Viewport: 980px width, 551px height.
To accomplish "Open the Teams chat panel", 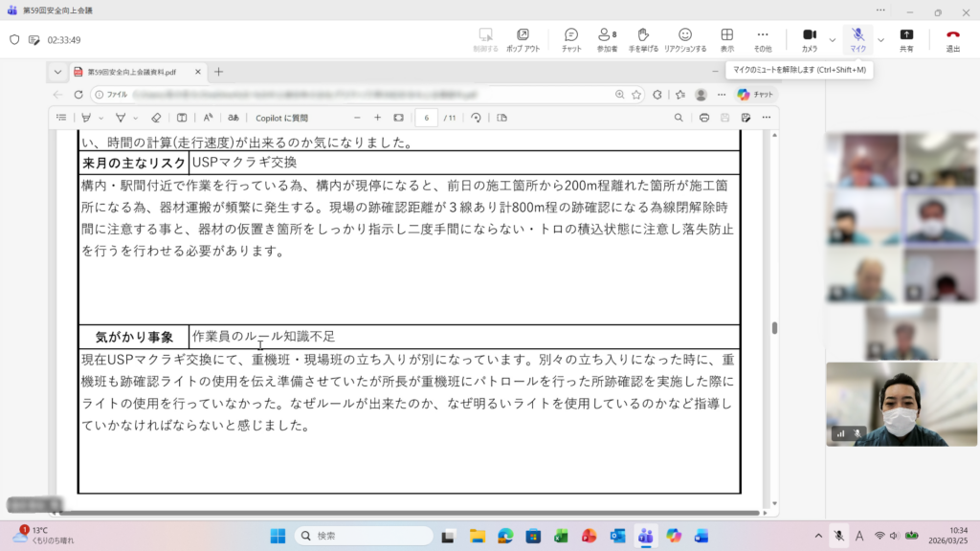I will [571, 39].
